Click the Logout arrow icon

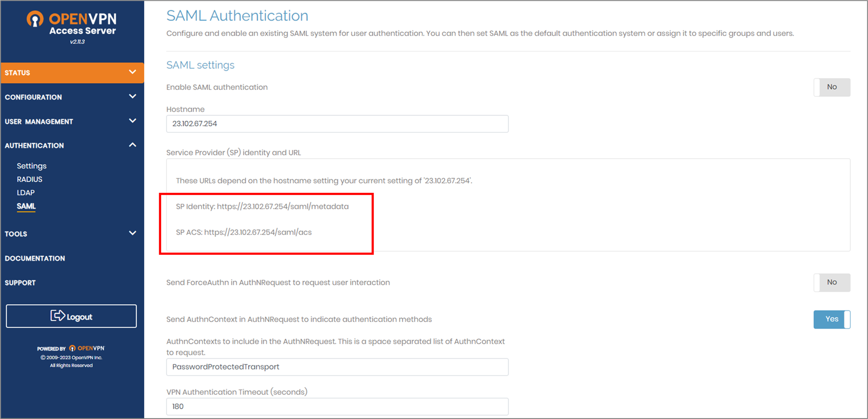tap(57, 316)
